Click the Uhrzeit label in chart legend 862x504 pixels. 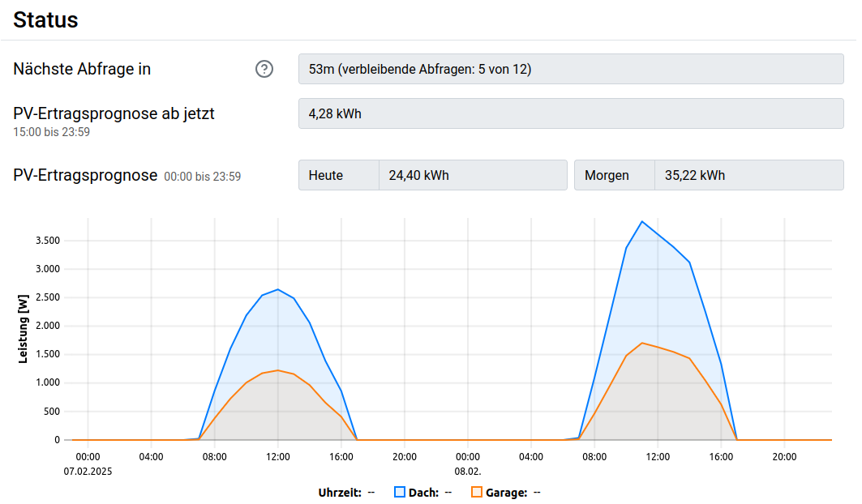click(340, 492)
